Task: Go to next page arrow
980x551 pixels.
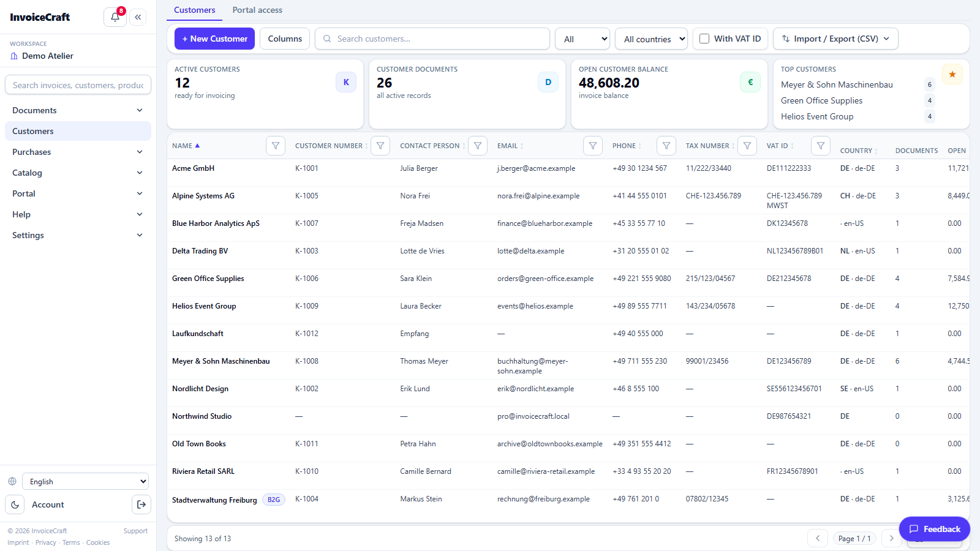Action: pos(892,538)
